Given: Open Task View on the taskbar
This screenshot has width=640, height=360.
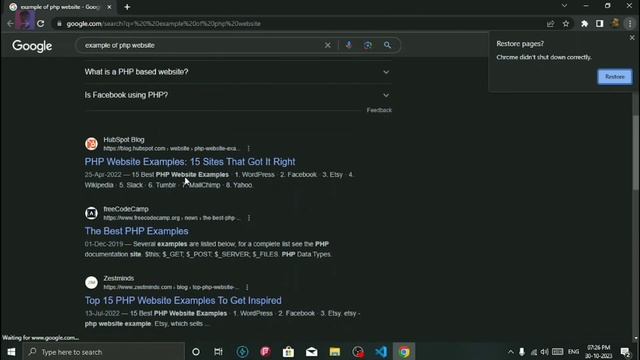Looking at the screenshot, I should [x=218, y=352].
